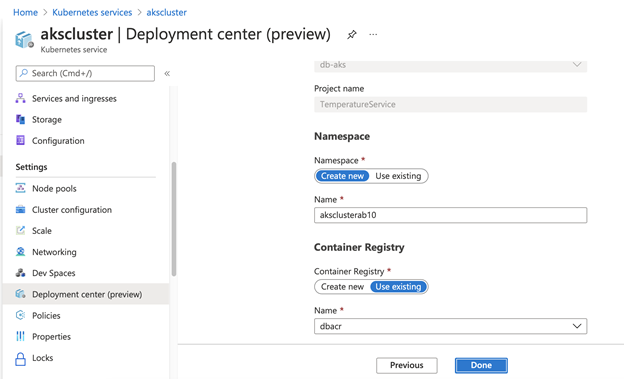Collapse the sidebar with double-chevron icon
The width and height of the screenshot is (624, 379).
point(167,73)
